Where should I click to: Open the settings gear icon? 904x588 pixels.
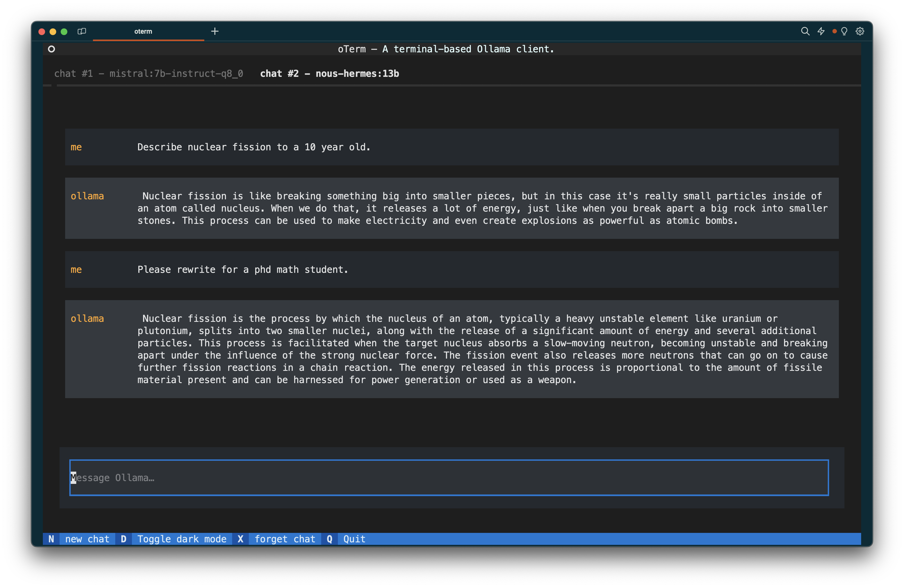[860, 31]
